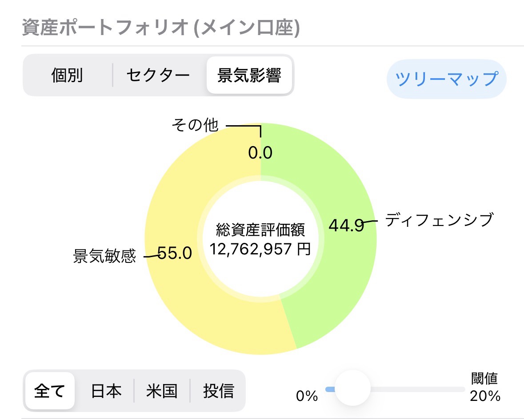Click the 景気敏感 chart label

(104, 257)
